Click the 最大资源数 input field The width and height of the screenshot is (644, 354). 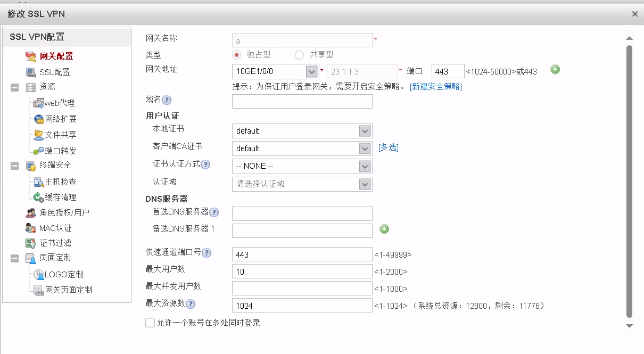302,306
